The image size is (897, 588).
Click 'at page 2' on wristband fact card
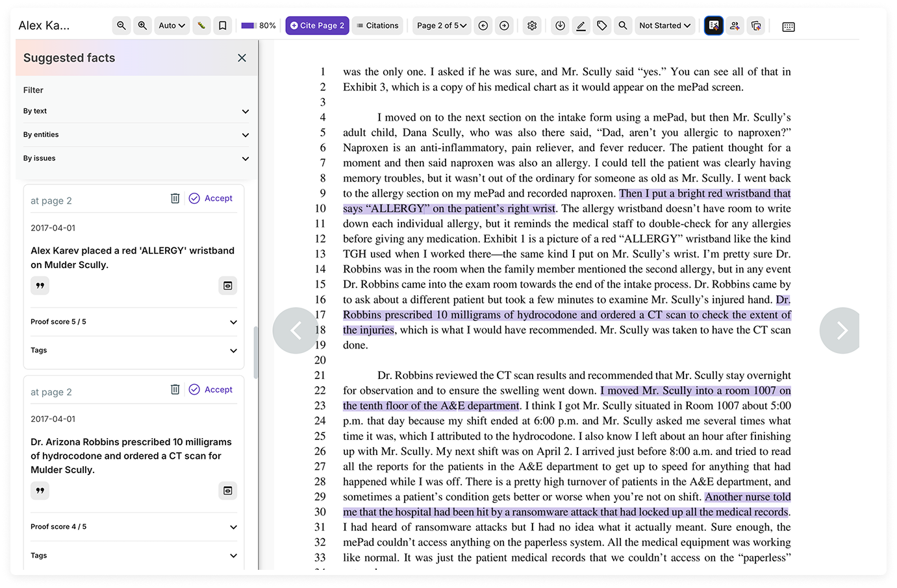coord(51,201)
